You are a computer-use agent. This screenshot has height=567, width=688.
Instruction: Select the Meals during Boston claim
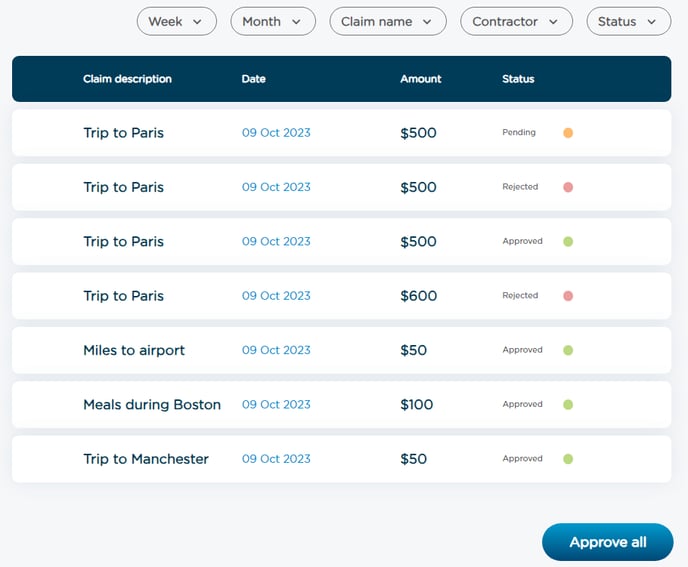point(152,405)
